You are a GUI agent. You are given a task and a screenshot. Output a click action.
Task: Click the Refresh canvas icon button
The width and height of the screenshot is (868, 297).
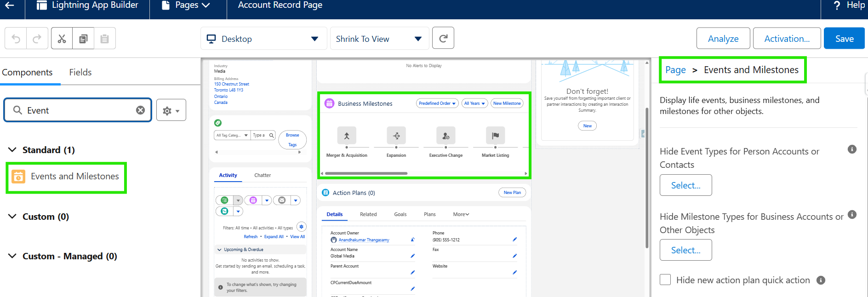443,38
